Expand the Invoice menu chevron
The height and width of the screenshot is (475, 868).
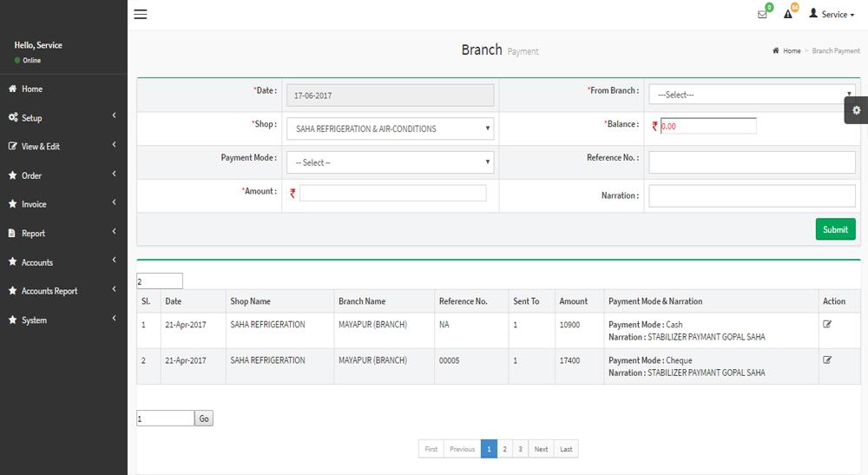114,202
